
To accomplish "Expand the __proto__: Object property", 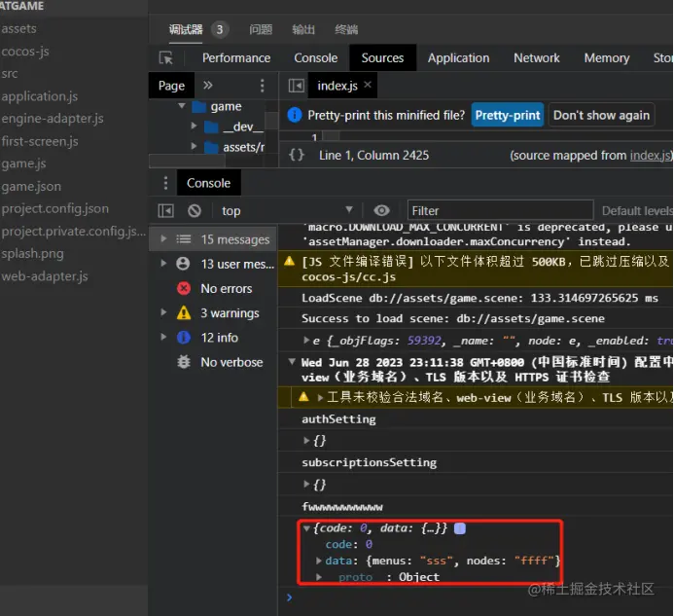I will click(x=318, y=577).
